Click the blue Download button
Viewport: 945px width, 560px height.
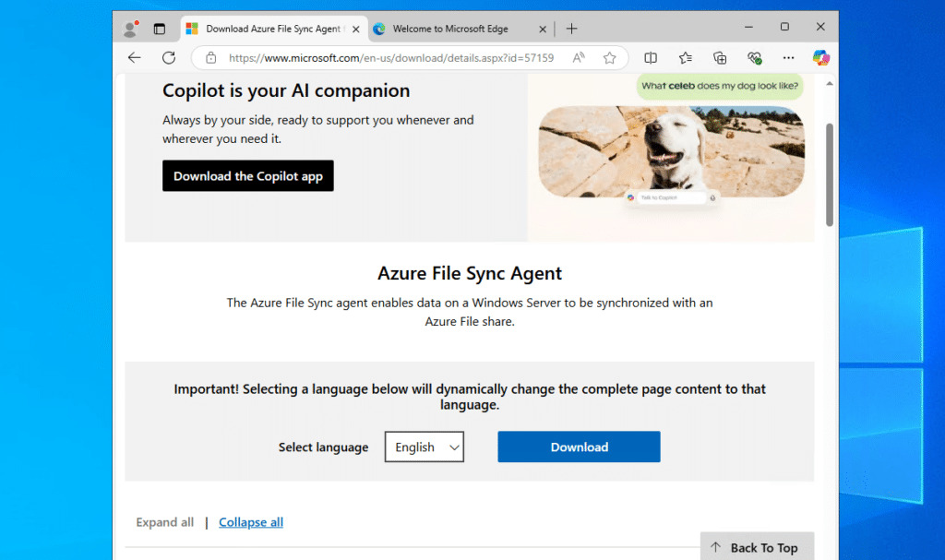(579, 447)
